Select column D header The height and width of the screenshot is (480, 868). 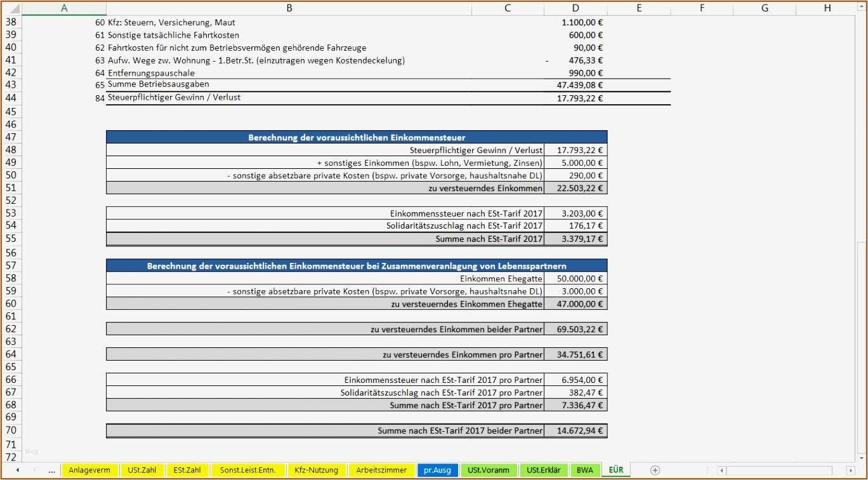click(x=575, y=8)
